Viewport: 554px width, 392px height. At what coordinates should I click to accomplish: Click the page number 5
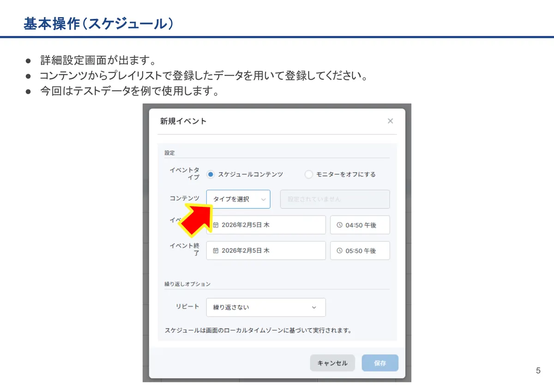click(538, 371)
